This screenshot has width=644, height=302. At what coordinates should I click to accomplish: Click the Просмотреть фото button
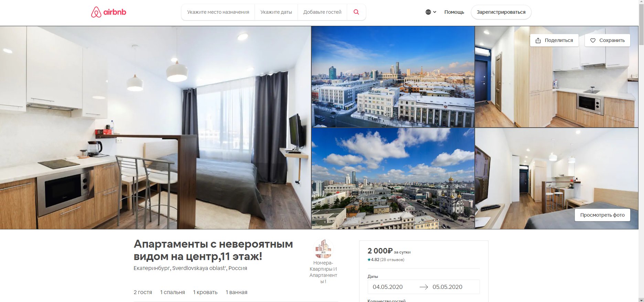pyautogui.click(x=602, y=215)
